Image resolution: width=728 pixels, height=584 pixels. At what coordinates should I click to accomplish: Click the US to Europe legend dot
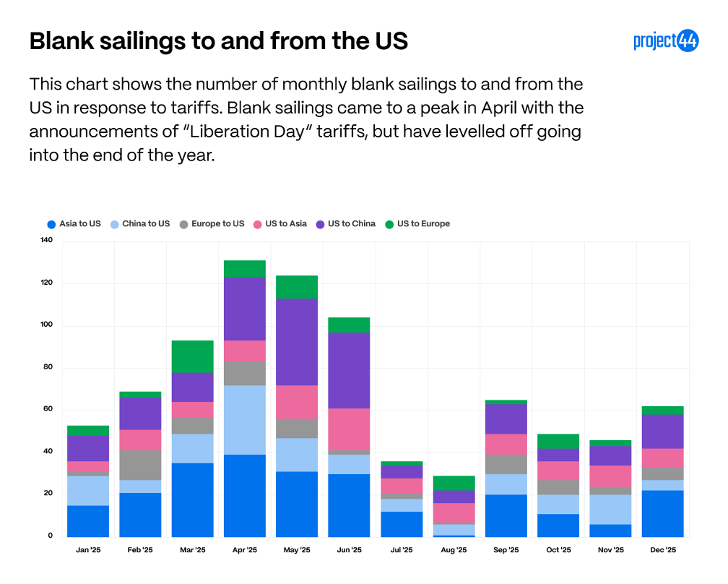pos(389,224)
